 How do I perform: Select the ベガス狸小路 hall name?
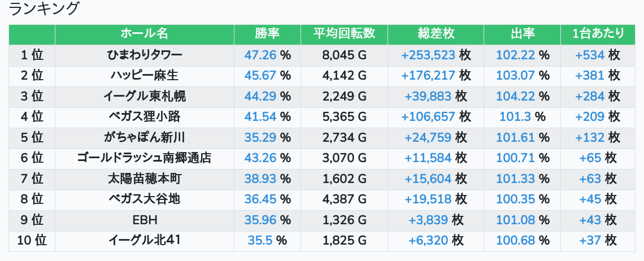(x=144, y=116)
